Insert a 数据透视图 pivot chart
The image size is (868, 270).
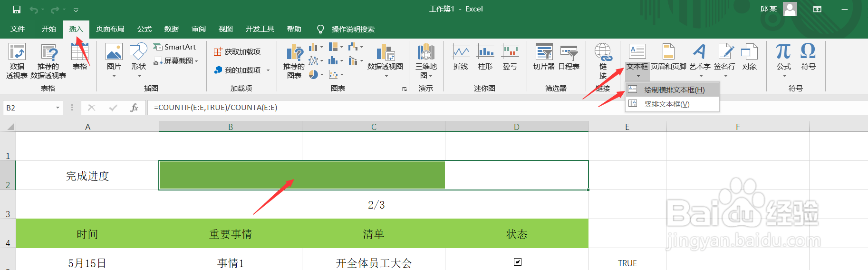click(x=386, y=61)
